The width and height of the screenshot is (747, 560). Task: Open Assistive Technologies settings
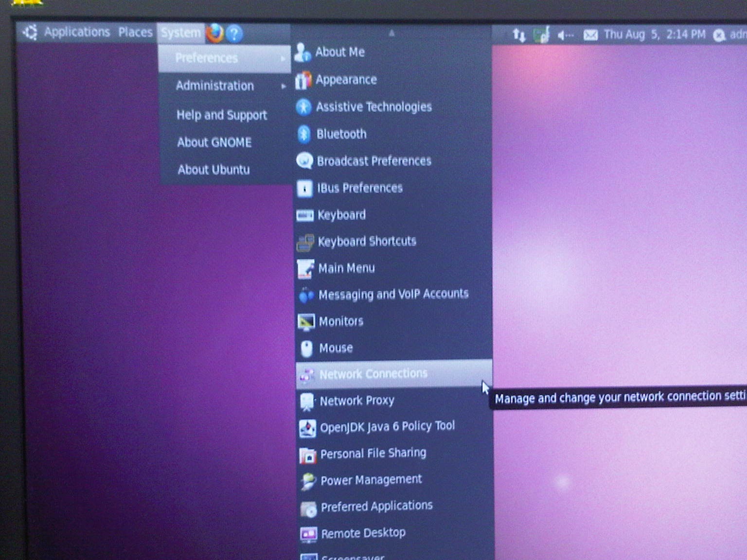(392, 107)
